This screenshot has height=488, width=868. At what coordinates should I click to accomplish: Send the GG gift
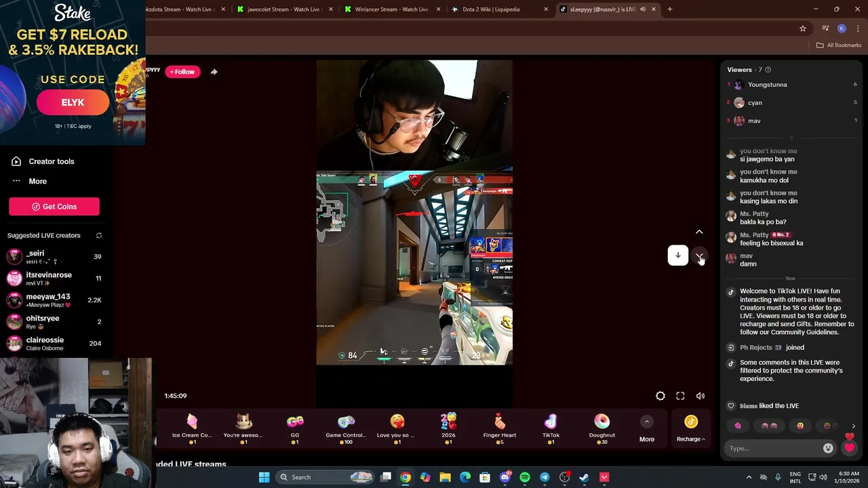click(x=295, y=430)
